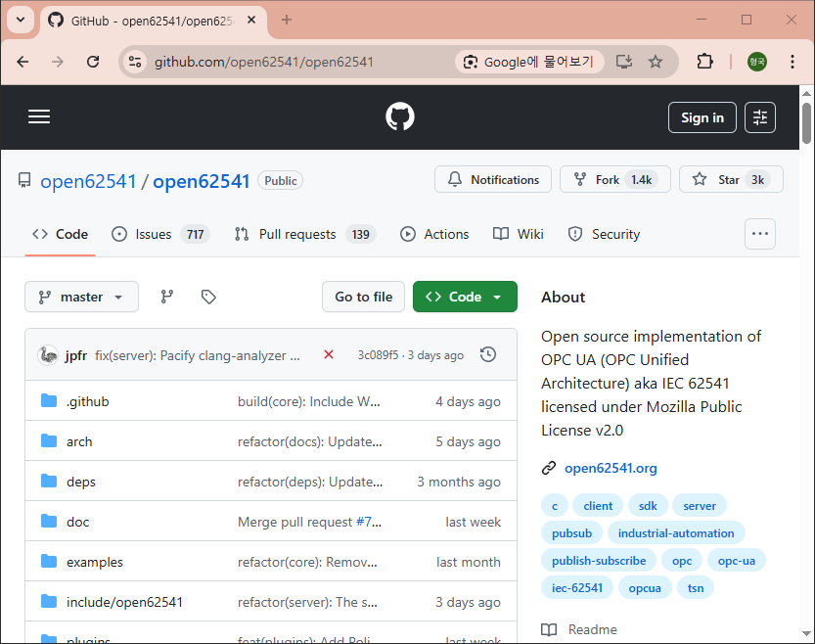Open the open62541.org website link
The image size is (815, 644).
tap(611, 468)
